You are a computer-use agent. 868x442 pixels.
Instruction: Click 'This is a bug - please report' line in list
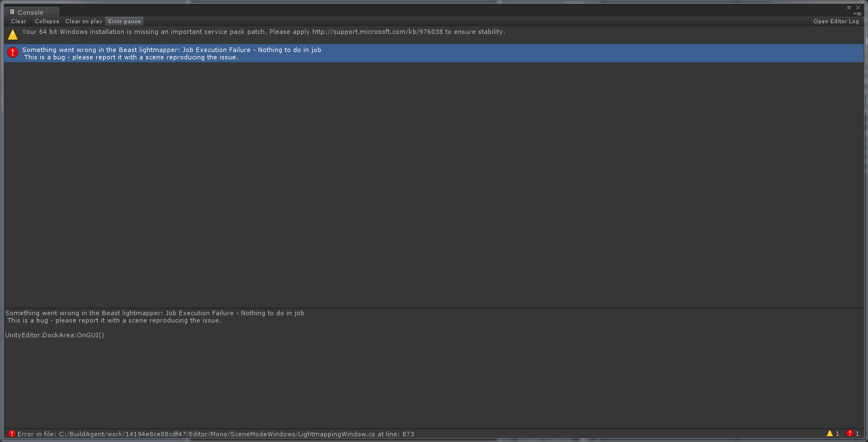(131, 58)
